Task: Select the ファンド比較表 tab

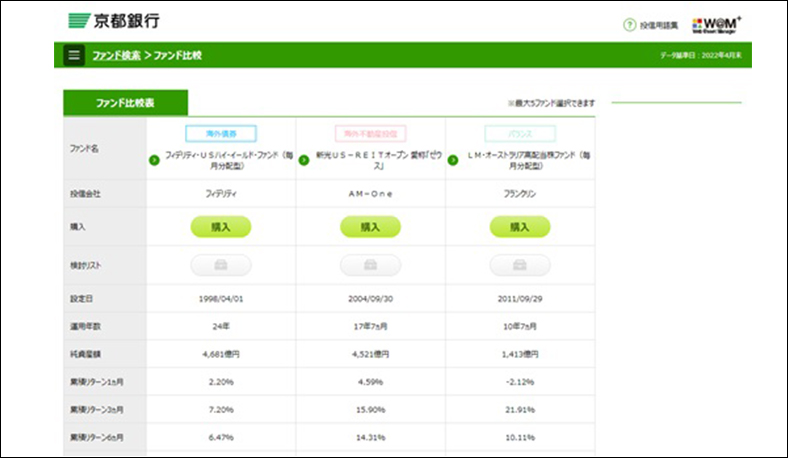Action: (126, 103)
